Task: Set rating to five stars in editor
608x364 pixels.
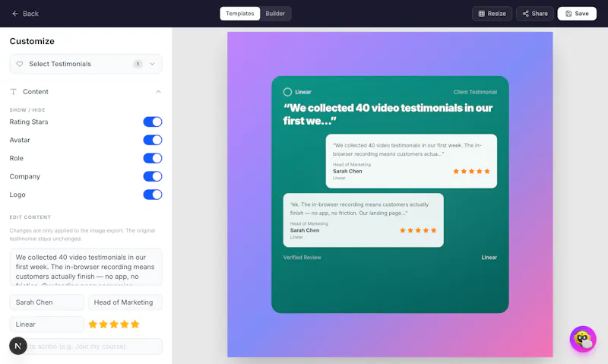Action: (x=135, y=324)
